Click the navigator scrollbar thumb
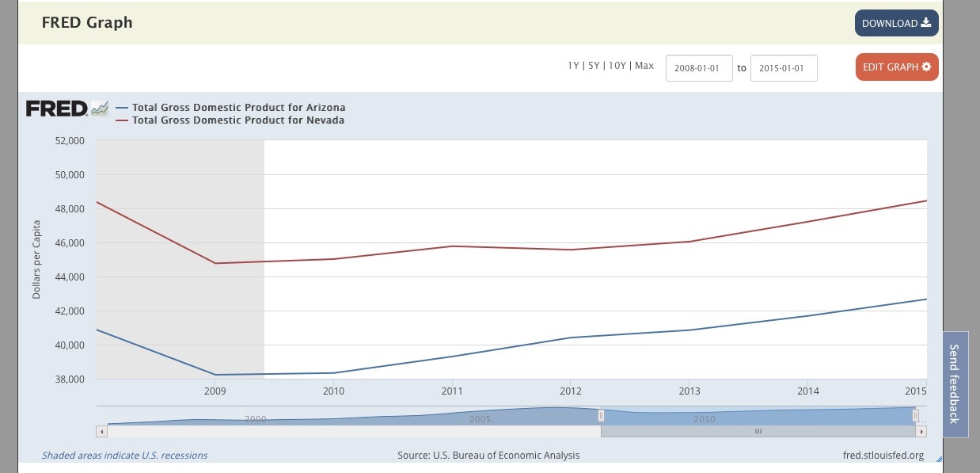 pyautogui.click(x=758, y=432)
